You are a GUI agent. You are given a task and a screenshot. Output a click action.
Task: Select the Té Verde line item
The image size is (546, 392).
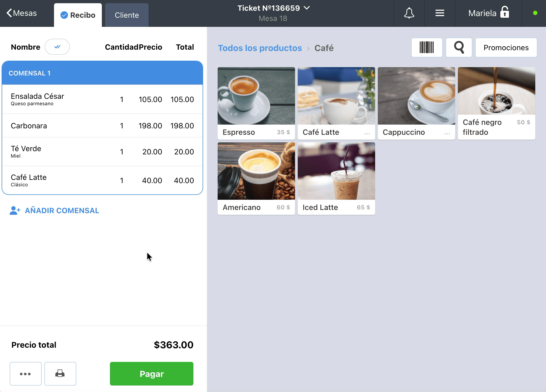[x=102, y=152]
